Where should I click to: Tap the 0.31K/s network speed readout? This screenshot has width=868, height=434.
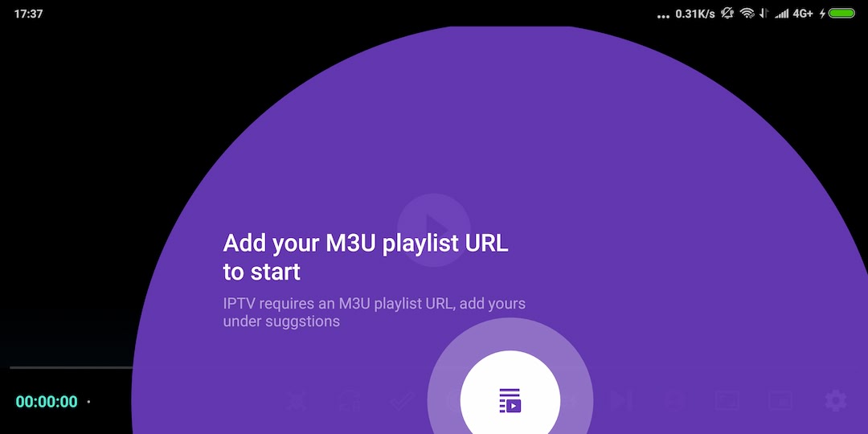pos(695,14)
